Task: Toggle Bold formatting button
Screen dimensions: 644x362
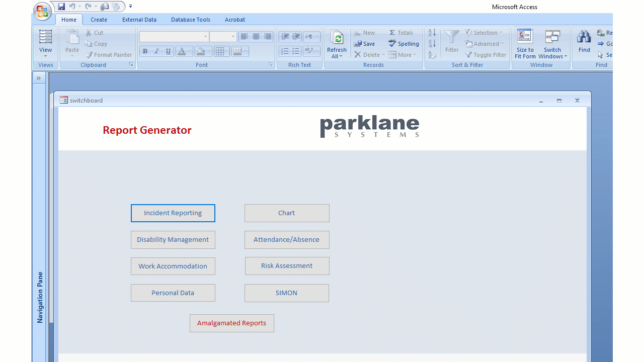Action: tap(145, 51)
